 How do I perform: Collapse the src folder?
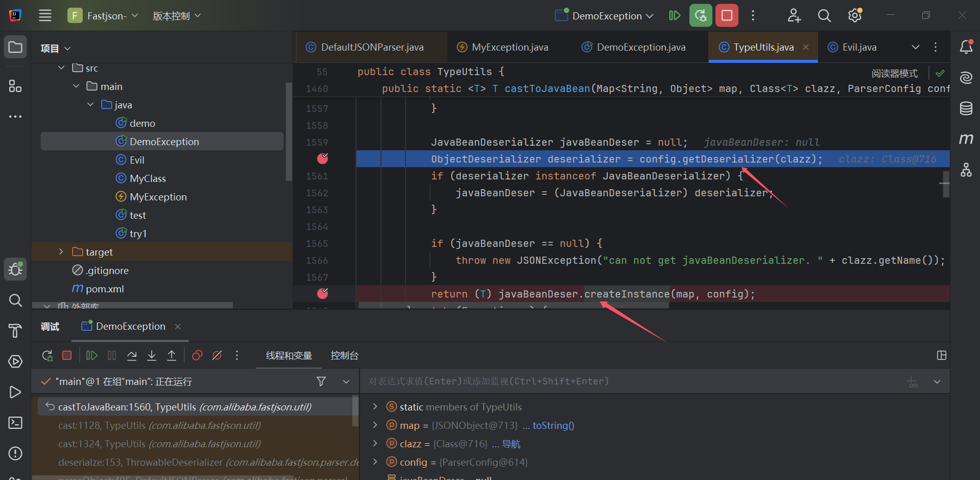(x=61, y=67)
